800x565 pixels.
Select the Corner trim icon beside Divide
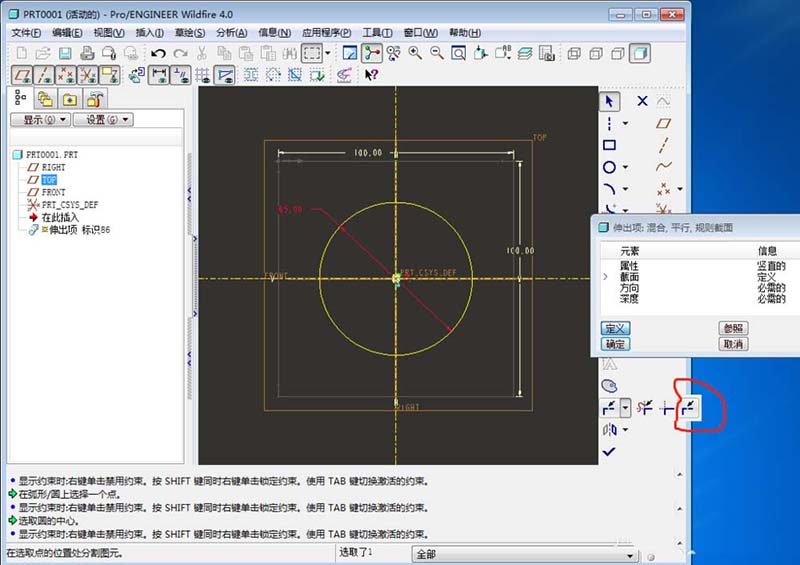[x=667, y=407]
